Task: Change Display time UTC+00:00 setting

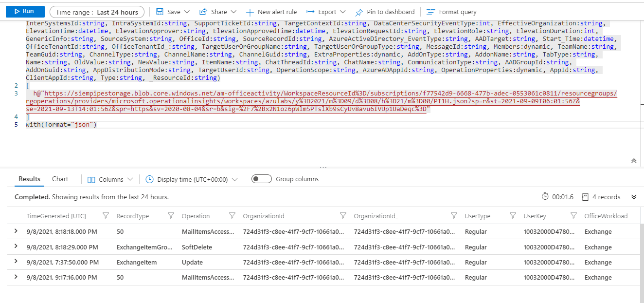Action: click(x=192, y=179)
